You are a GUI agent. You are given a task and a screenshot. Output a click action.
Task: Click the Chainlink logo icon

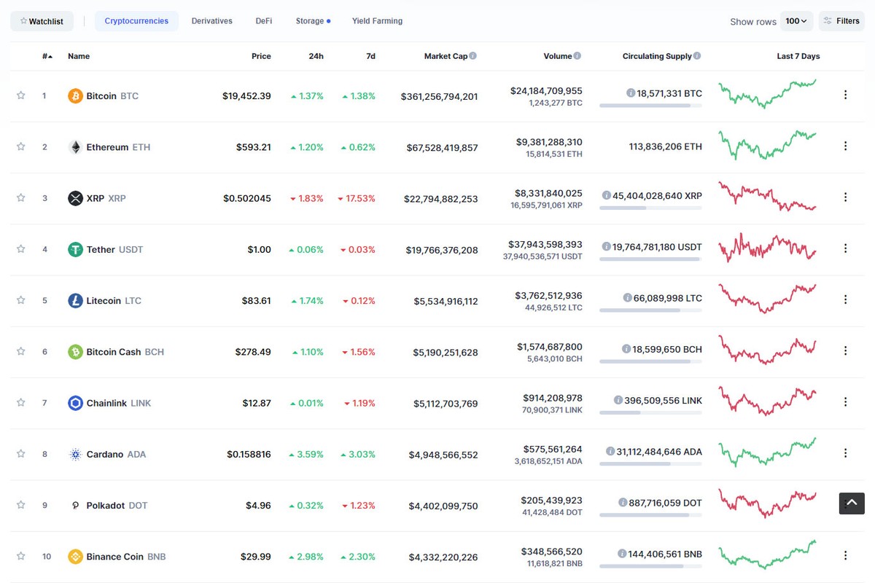[75, 403]
